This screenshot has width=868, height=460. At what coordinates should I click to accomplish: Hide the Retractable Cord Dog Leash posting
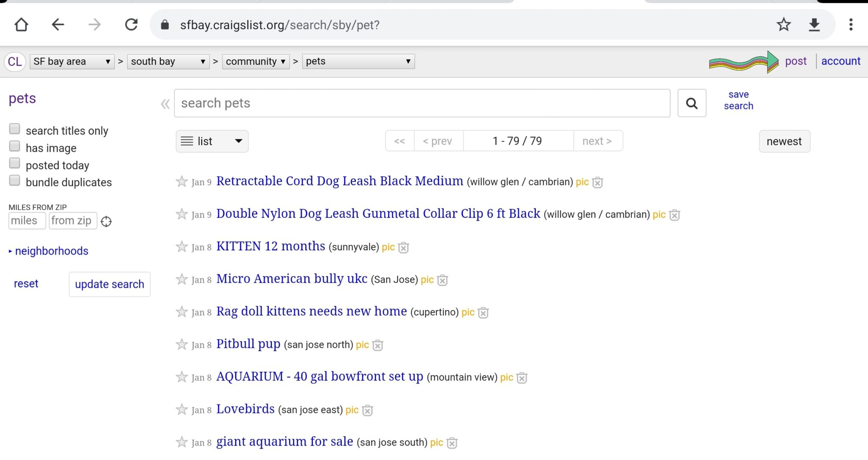(598, 183)
